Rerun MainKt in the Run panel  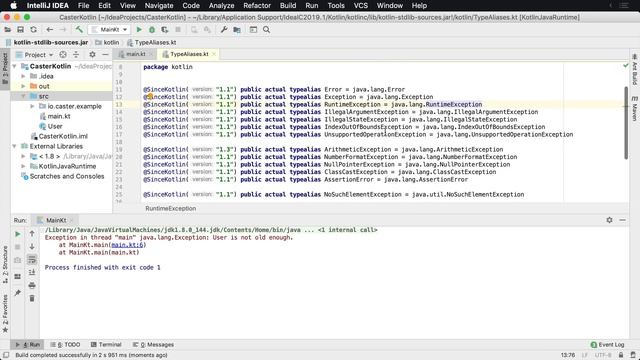[18, 234]
